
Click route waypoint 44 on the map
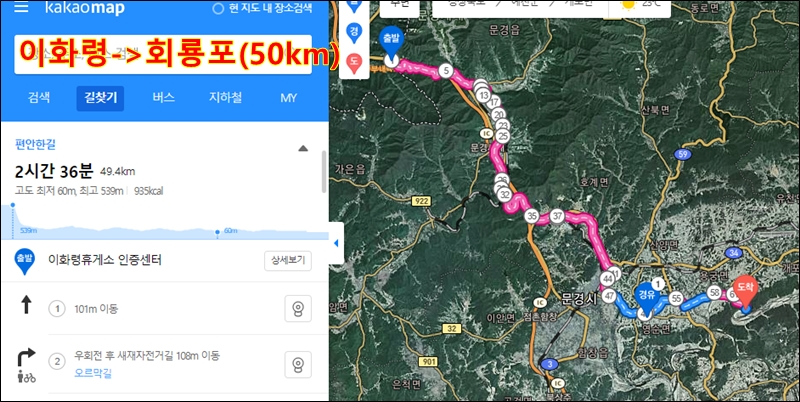tap(607, 279)
